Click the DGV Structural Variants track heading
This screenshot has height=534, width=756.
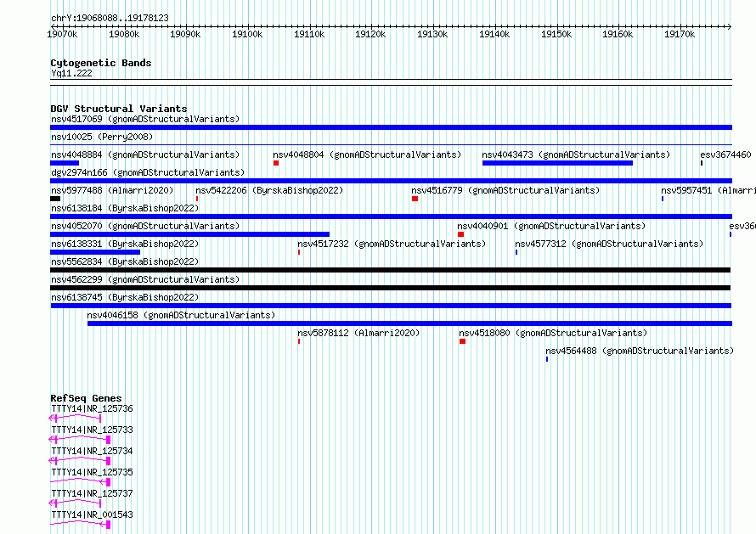(119, 109)
